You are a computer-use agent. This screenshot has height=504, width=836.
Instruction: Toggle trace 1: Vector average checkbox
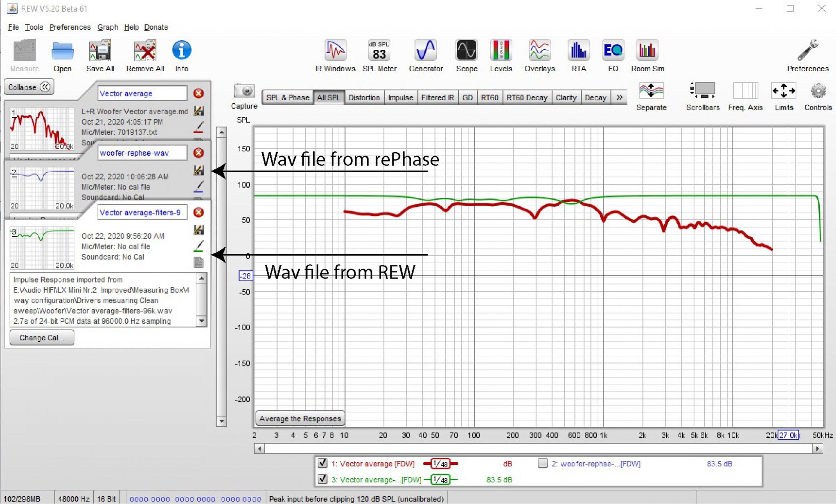coord(323,463)
